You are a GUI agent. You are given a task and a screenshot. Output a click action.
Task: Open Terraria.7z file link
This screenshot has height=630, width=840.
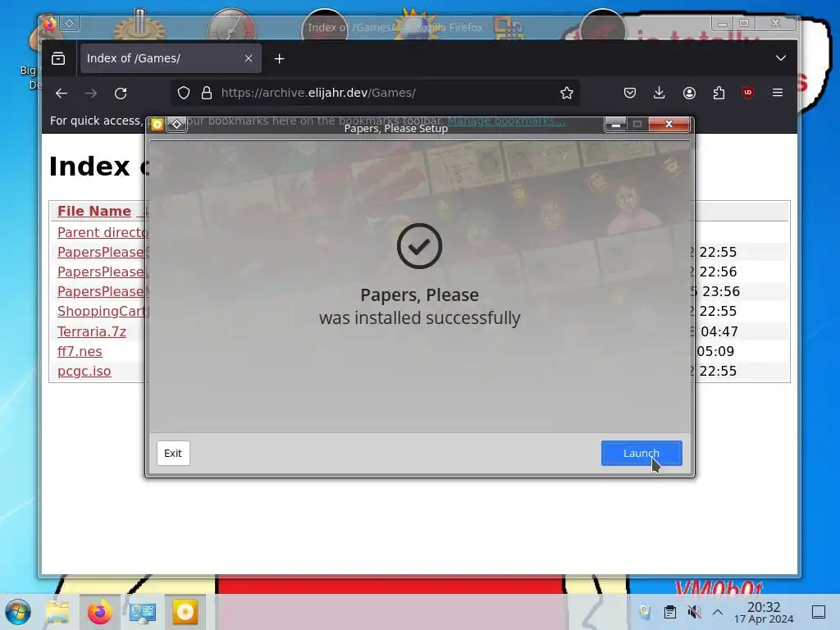coord(92,331)
